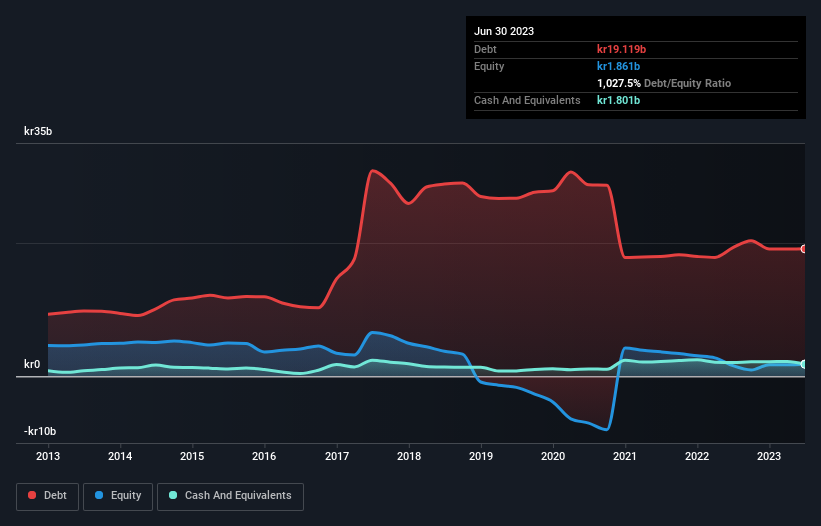Viewport: 821px width, 526px height.
Task: Click the 2014 x-axis label
Action: 120,456
